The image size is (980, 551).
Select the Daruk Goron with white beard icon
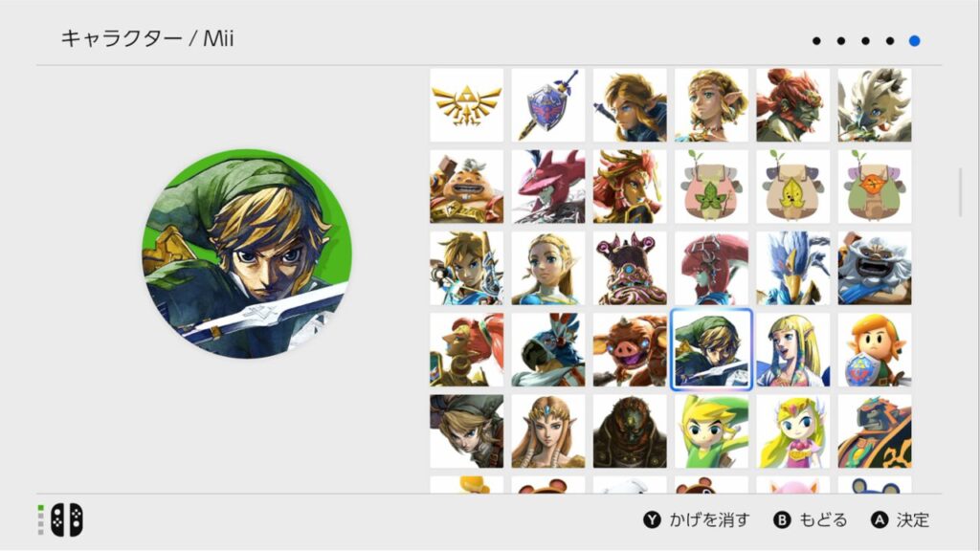coord(875,268)
